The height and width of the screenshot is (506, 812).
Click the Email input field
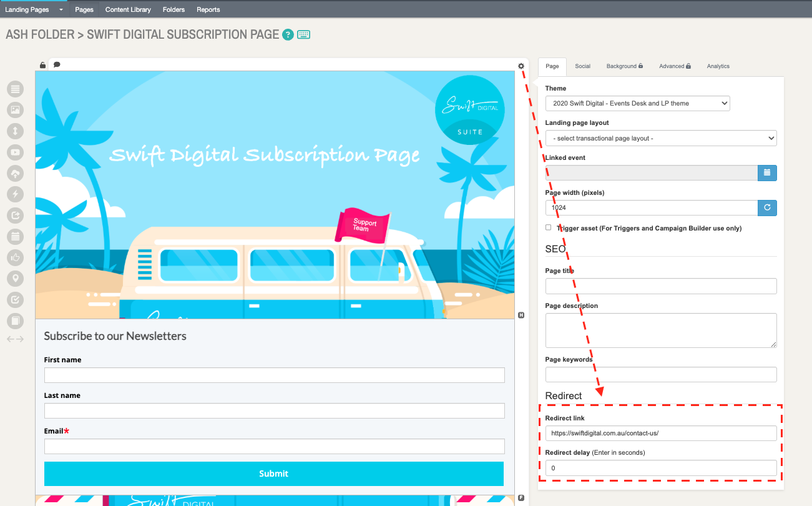(275, 446)
